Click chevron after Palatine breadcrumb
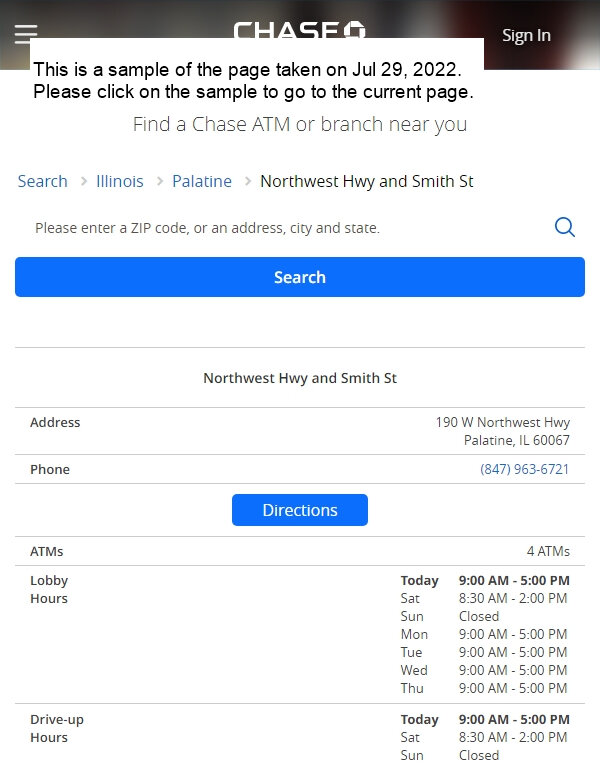Screen dimensions: 600x768 248,181
